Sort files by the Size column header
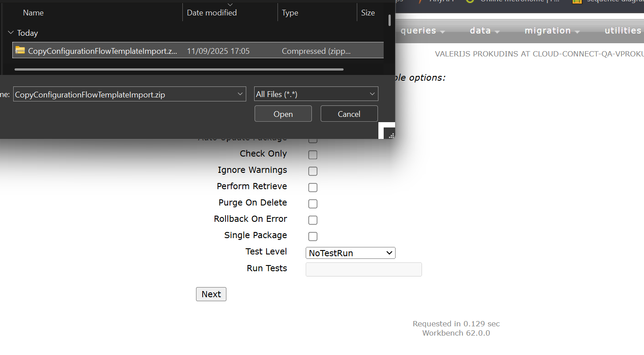 368,13
